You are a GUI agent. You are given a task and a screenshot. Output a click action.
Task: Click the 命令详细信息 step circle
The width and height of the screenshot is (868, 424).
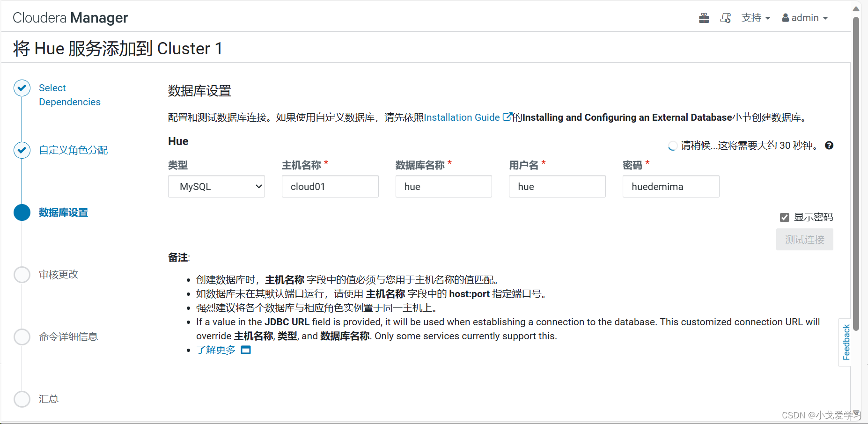pyautogui.click(x=22, y=337)
